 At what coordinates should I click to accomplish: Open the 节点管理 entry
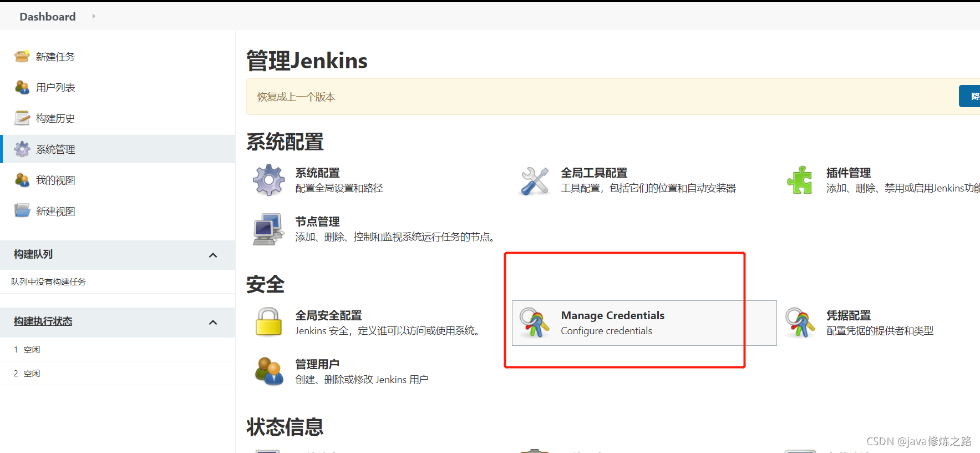pyautogui.click(x=317, y=222)
